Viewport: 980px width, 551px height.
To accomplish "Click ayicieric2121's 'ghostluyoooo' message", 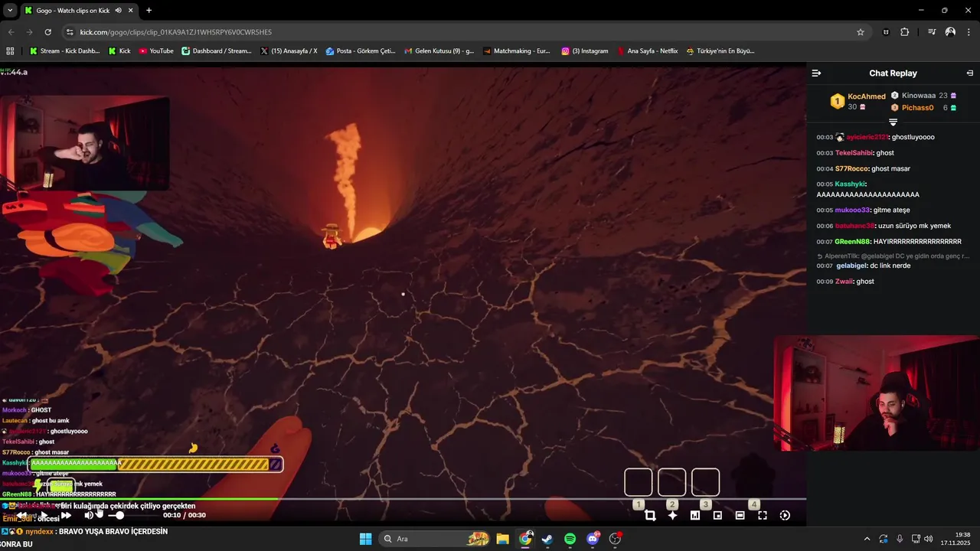I will [913, 137].
